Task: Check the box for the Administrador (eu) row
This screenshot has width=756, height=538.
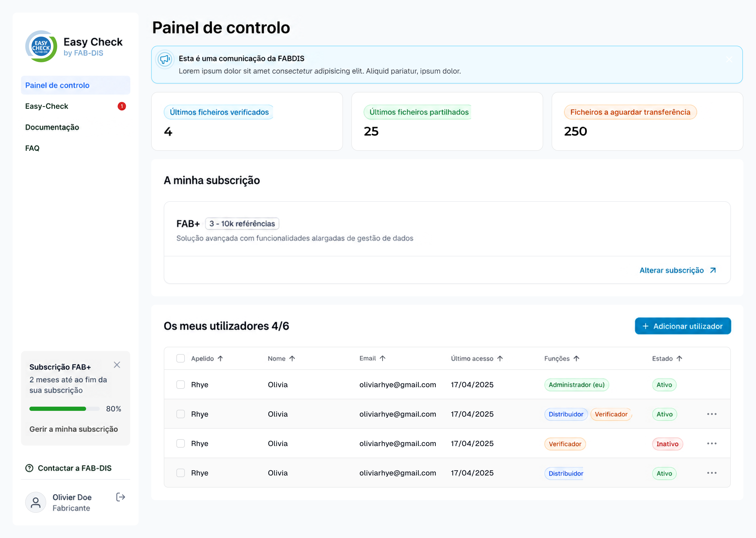Action: pyautogui.click(x=180, y=385)
